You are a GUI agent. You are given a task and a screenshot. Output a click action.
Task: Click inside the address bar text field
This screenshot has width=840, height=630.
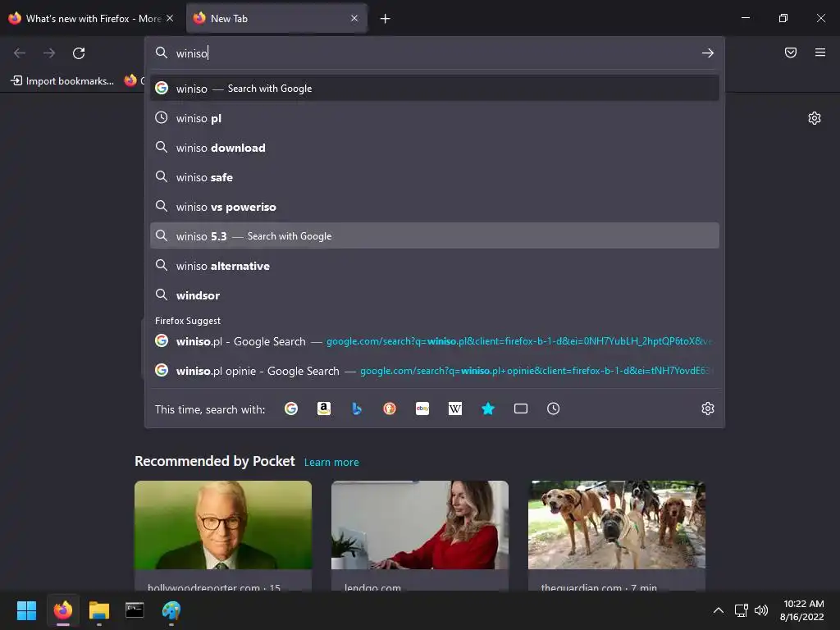click(x=434, y=53)
